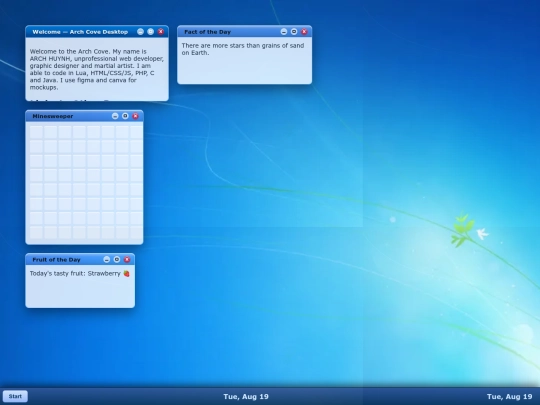Reveal the bottom-left Minesweeper cell
540x405 pixels.
[36, 232]
